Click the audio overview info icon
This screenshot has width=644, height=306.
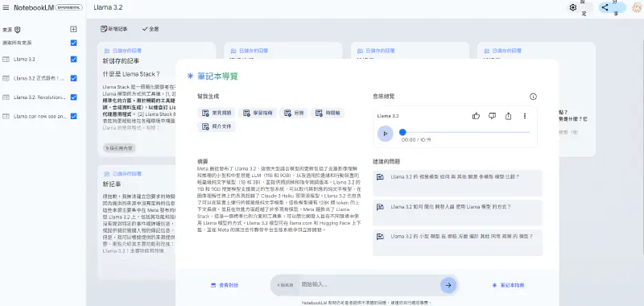coord(533,97)
